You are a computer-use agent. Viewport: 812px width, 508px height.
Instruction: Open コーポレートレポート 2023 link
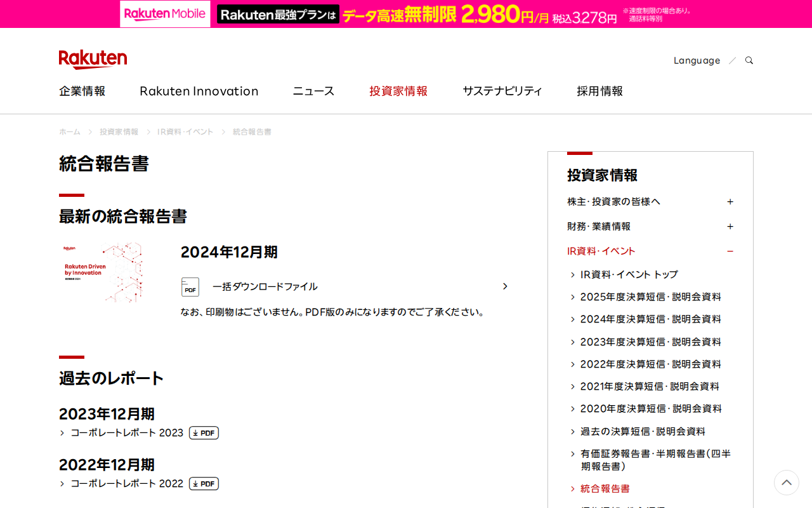(x=127, y=433)
